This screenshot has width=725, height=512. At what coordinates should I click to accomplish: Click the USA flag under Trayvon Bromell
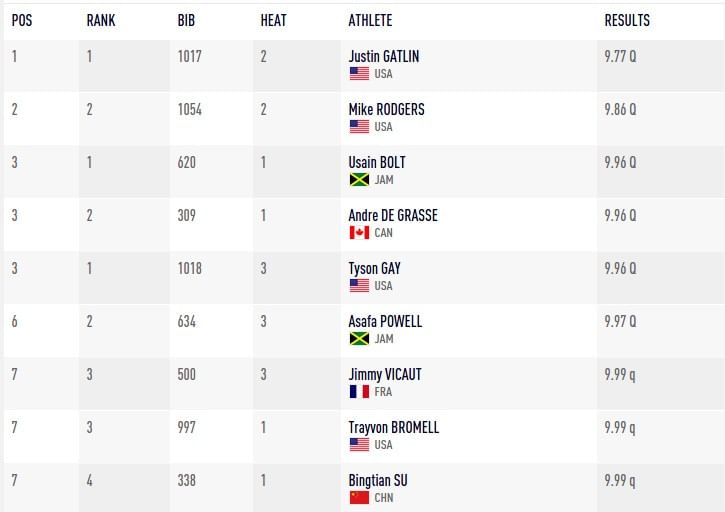[x=359, y=445]
